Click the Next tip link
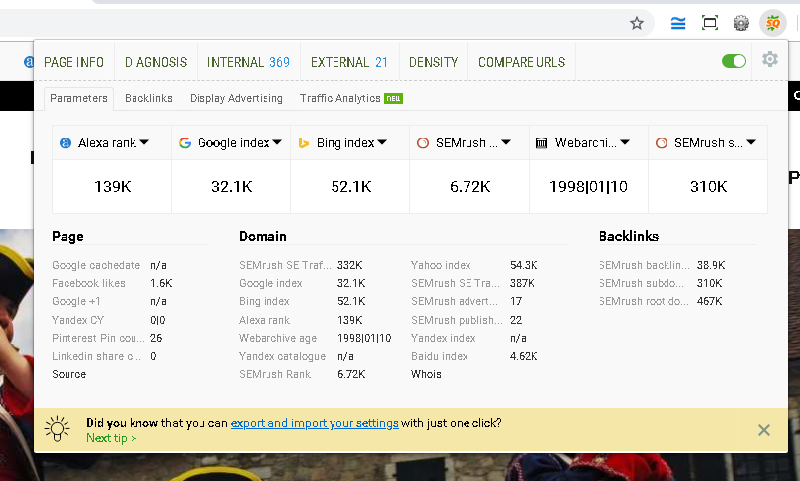The height and width of the screenshot is (481, 800). coord(111,438)
